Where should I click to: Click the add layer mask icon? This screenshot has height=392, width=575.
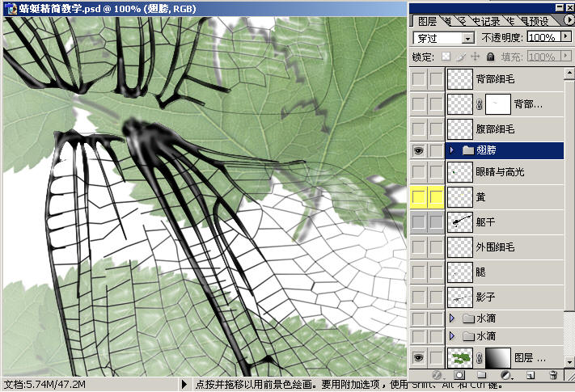point(459,376)
